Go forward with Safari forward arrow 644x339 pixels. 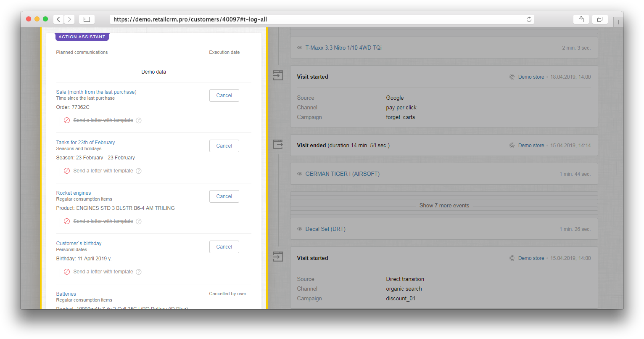[x=69, y=19]
